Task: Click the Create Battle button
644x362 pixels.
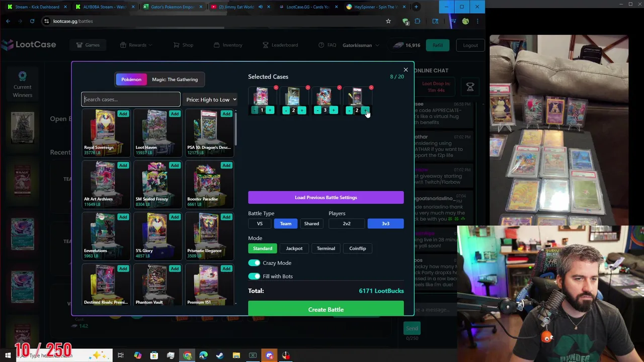Action: [x=326, y=309]
